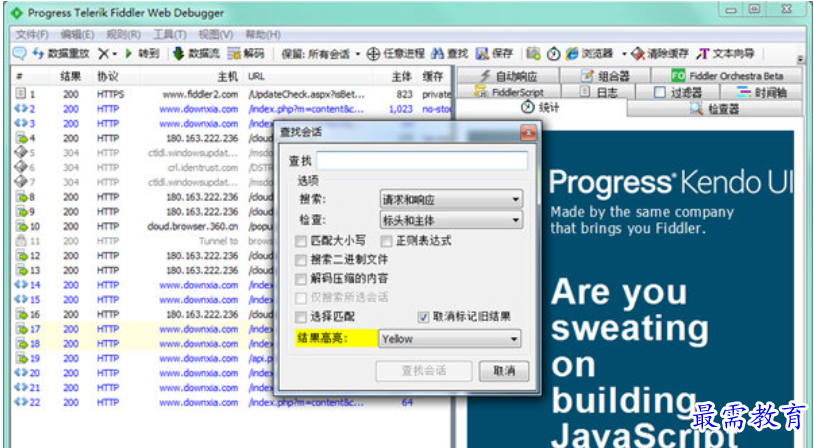Open the 帮助(H) menu
Viewport: 814px width, 448px height.
[263, 35]
